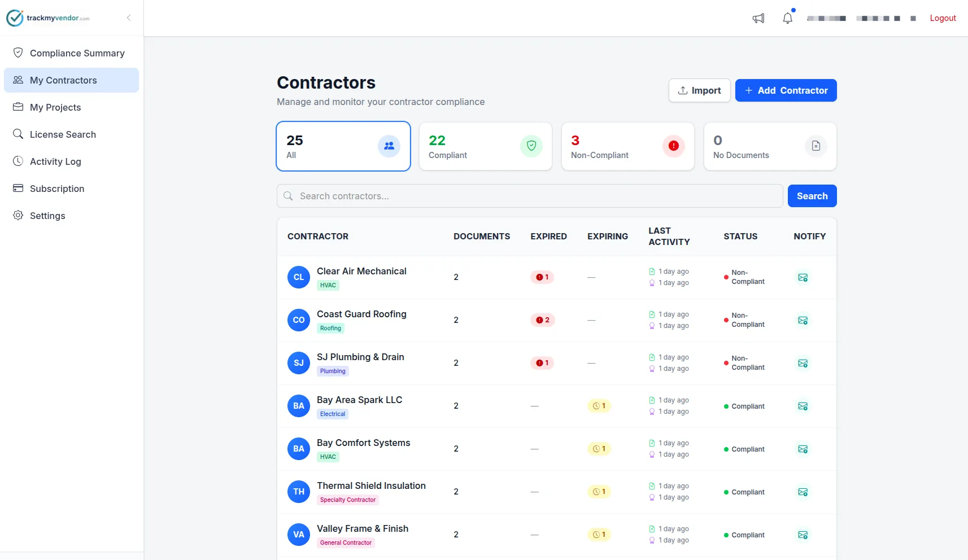This screenshot has width=968, height=560.
Task: Open announcements via the megaphone icon
Action: click(x=758, y=17)
